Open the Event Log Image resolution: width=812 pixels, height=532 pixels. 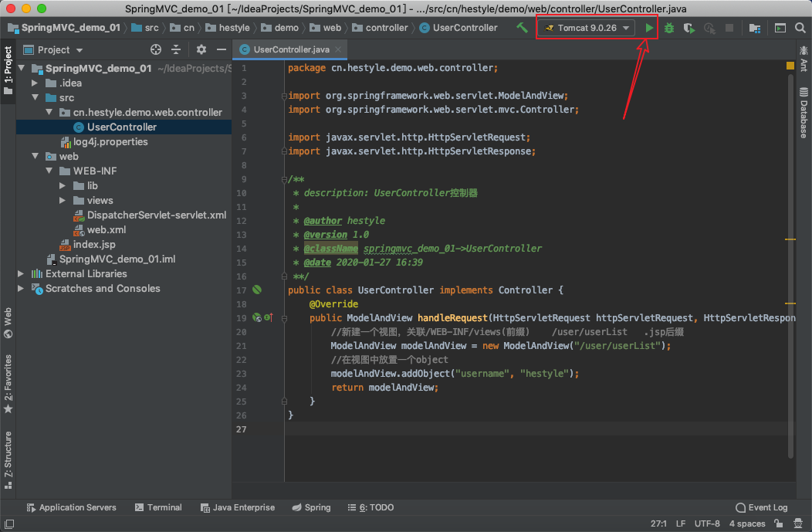[x=762, y=507]
